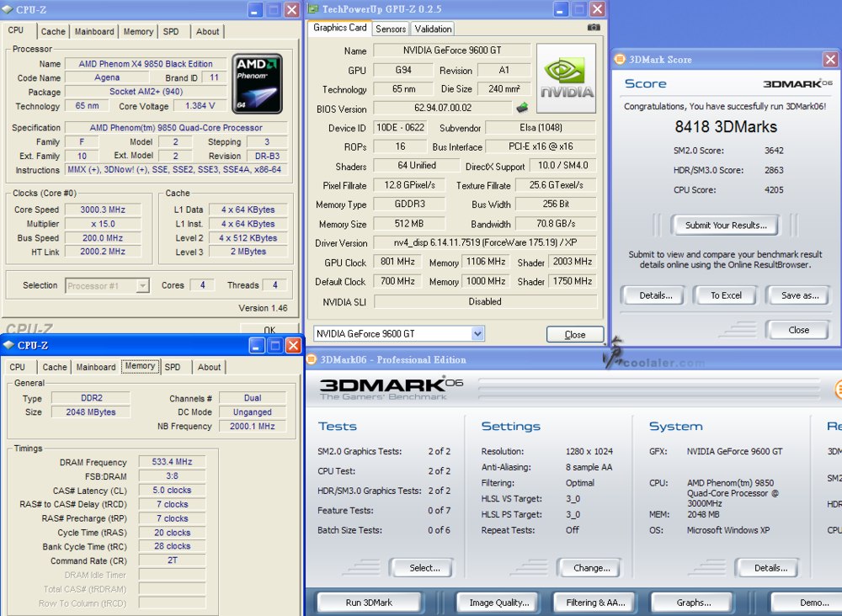Click the GPU-Z title bar icon
This screenshot has width=842, height=616.
[313, 9]
